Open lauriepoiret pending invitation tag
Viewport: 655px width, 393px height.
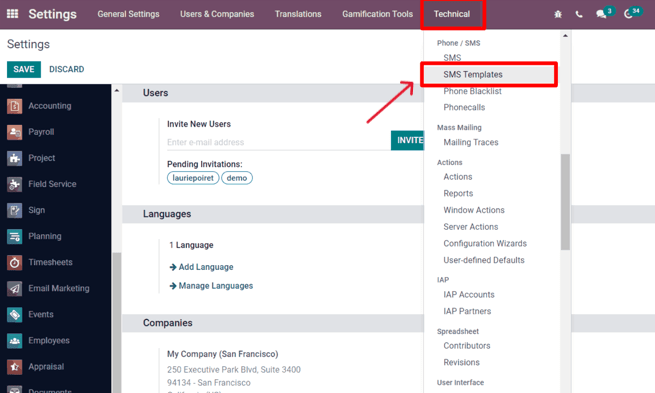click(x=193, y=178)
